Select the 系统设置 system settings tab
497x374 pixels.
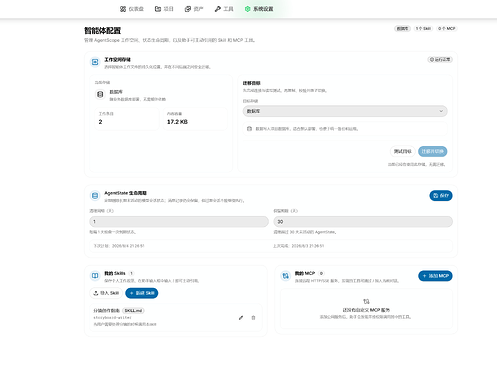(x=259, y=9)
